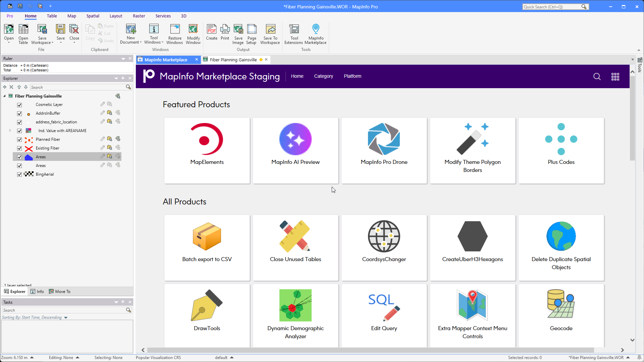Viewport: 644px width, 362px height.
Task: Toggle visibility of Cosmetic Layer
Action: click(19, 105)
